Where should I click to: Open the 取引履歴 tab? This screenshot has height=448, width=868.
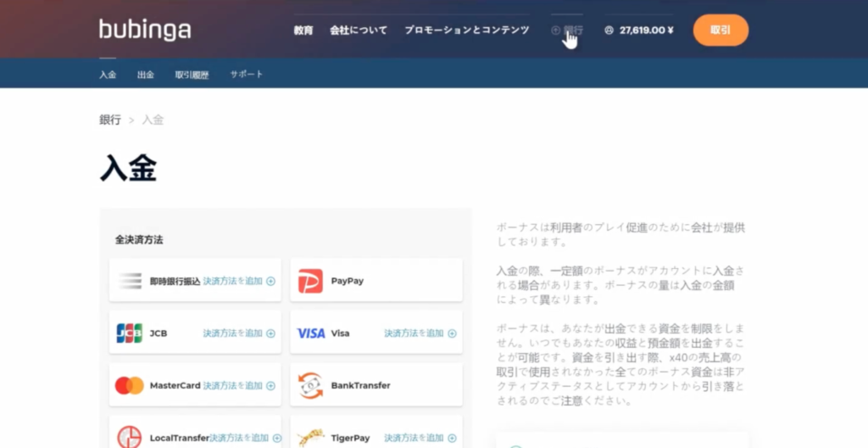pos(192,75)
